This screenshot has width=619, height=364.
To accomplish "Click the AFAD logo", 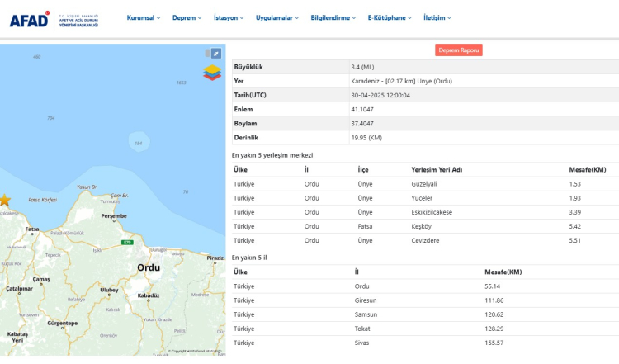I will tap(30, 20).
